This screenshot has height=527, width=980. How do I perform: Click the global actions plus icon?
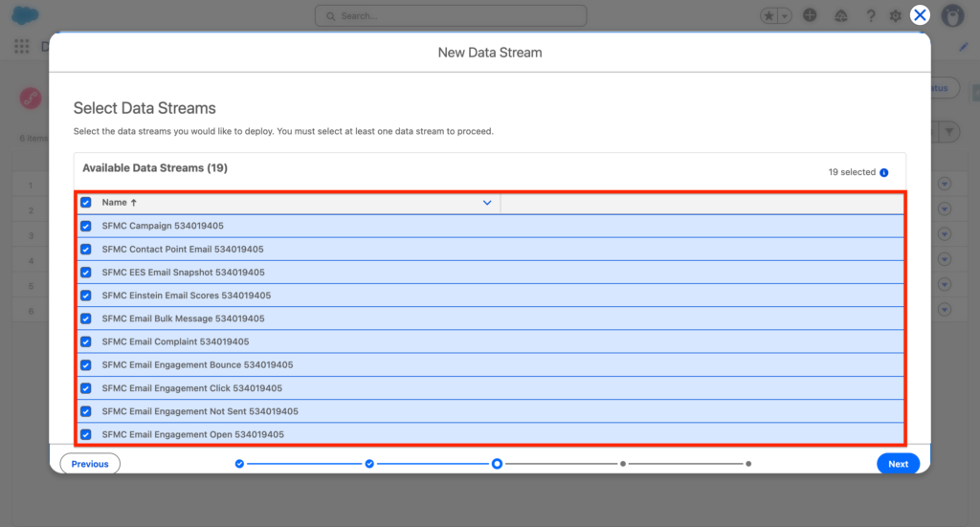(811, 16)
